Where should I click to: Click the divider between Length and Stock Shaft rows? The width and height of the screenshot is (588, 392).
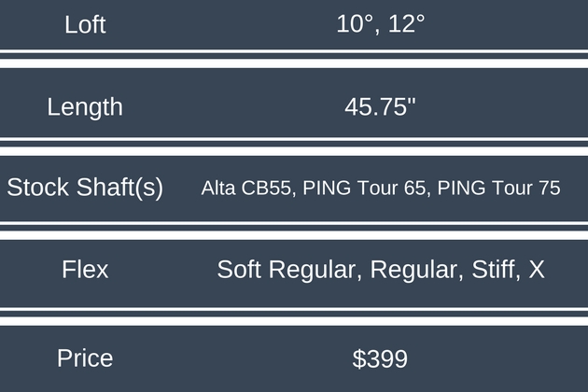coord(294,145)
